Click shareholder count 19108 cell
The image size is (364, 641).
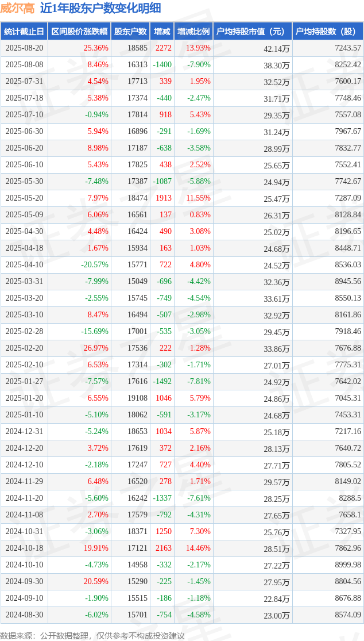pos(137,398)
